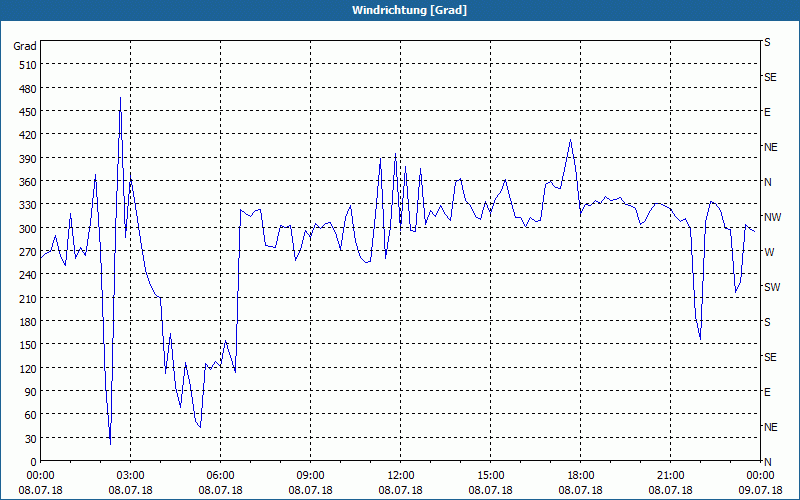Select the 08.07.18 date under 18:00
Viewport: 800px width, 500px height.
pos(580,490)
